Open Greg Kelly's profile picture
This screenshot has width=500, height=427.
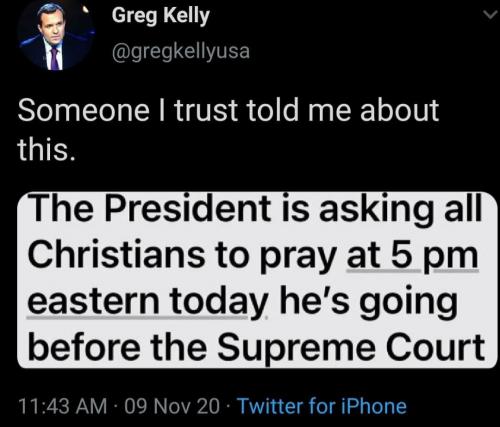[56, 35]
